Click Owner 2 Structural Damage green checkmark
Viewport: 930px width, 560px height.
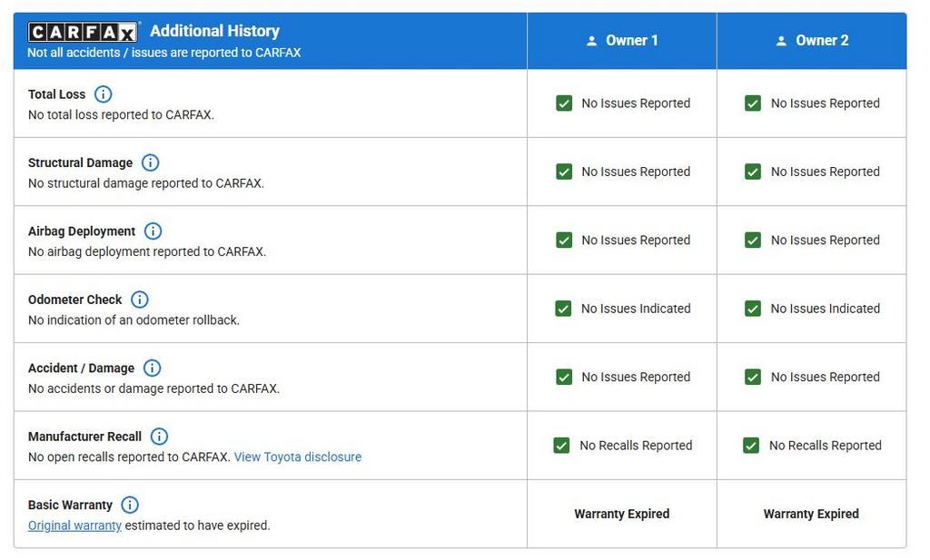click(753, 172)
